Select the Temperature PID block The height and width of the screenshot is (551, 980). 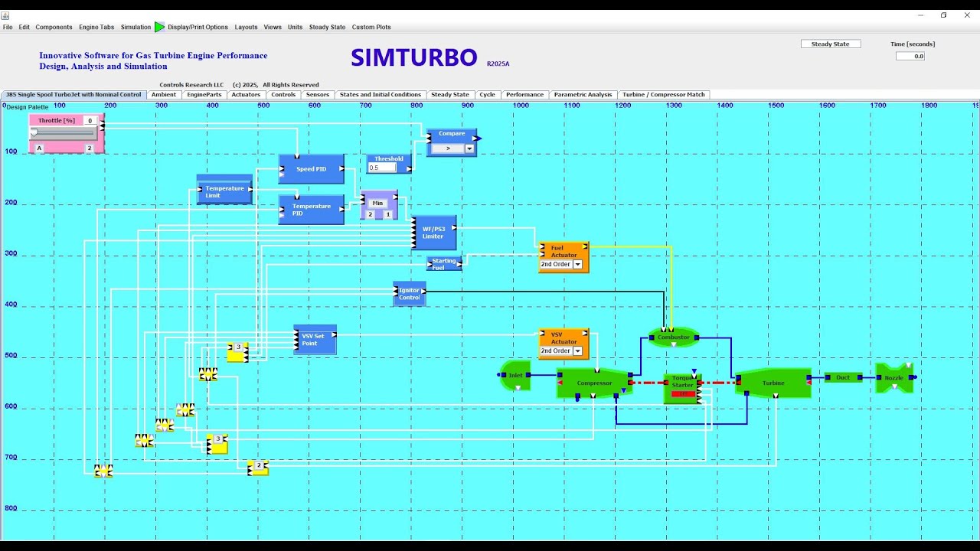tap(311, 210)
